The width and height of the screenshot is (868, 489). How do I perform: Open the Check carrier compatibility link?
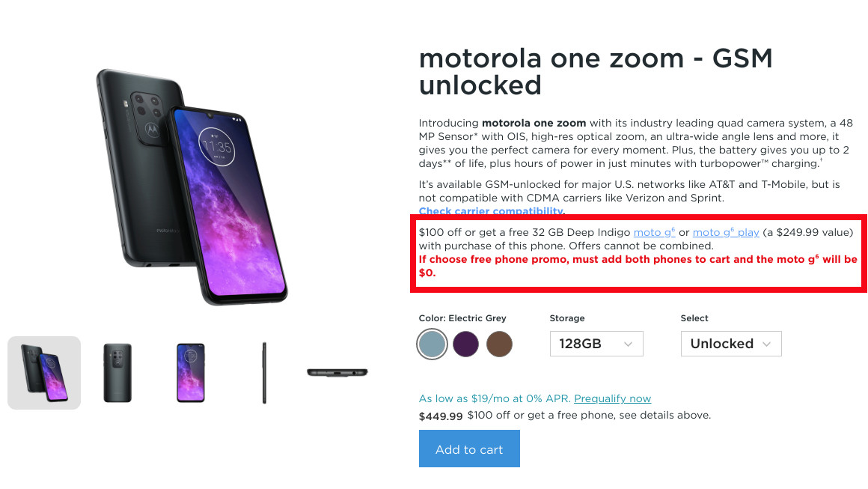coord(489,211)
